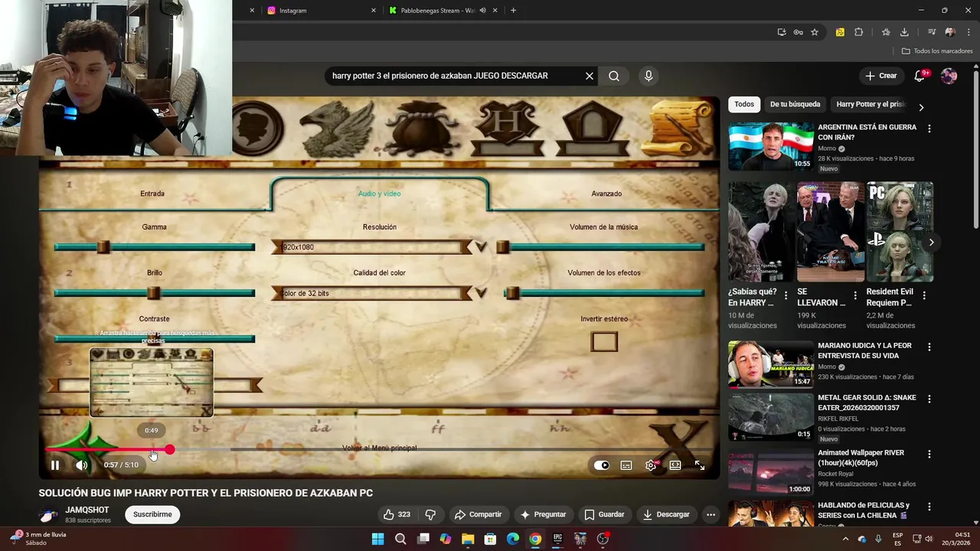The width and height of the screenshot is (980, 551).
Task: Click the Preguntar button
Action: pos(543,514)
